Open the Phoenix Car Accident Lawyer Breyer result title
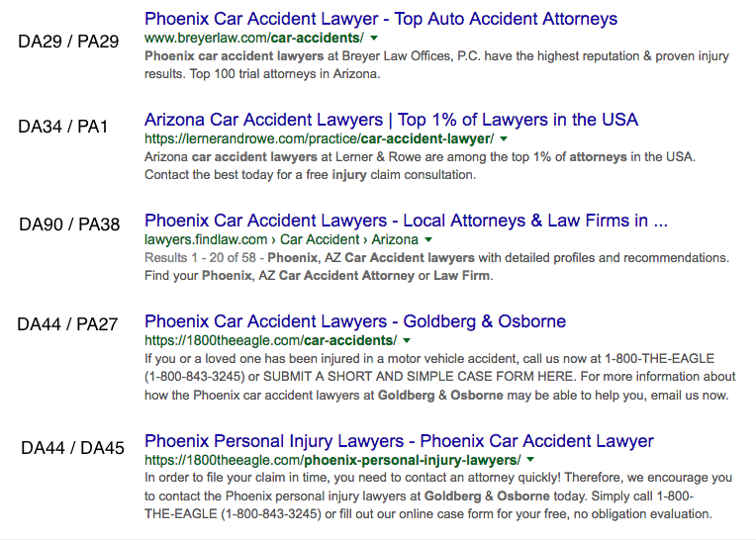Screen dimensions: 756x540 (381, 19)
